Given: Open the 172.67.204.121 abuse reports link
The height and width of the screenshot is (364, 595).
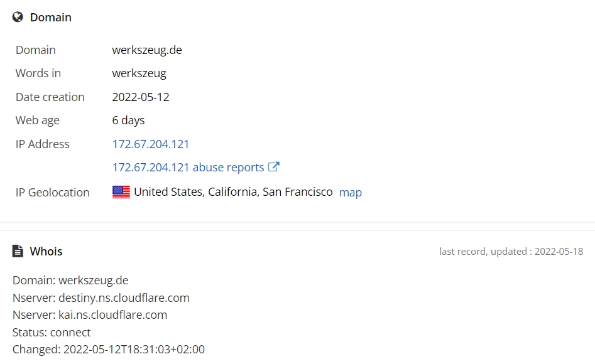Looking at the screenshot, I should tap(188, 167).
